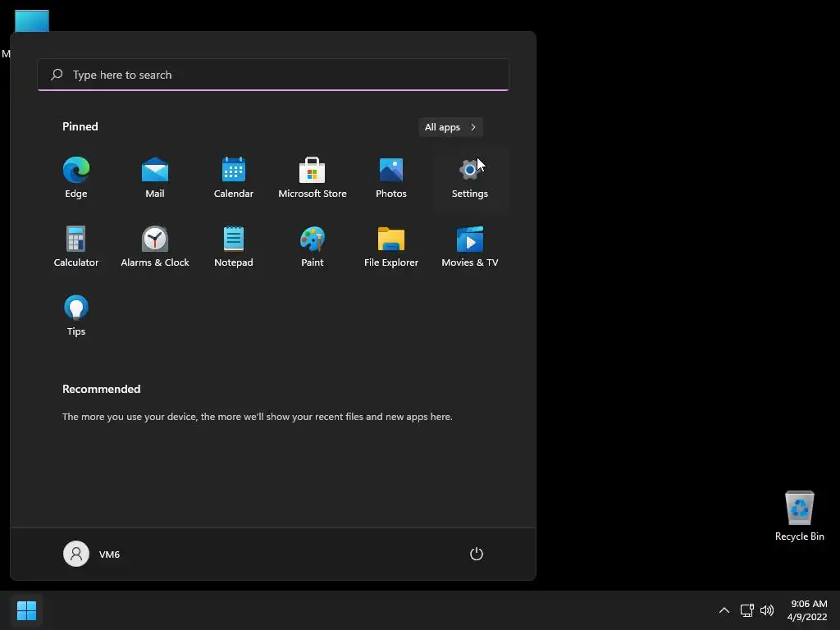Launch Movies & TV

tap(470, 246)
